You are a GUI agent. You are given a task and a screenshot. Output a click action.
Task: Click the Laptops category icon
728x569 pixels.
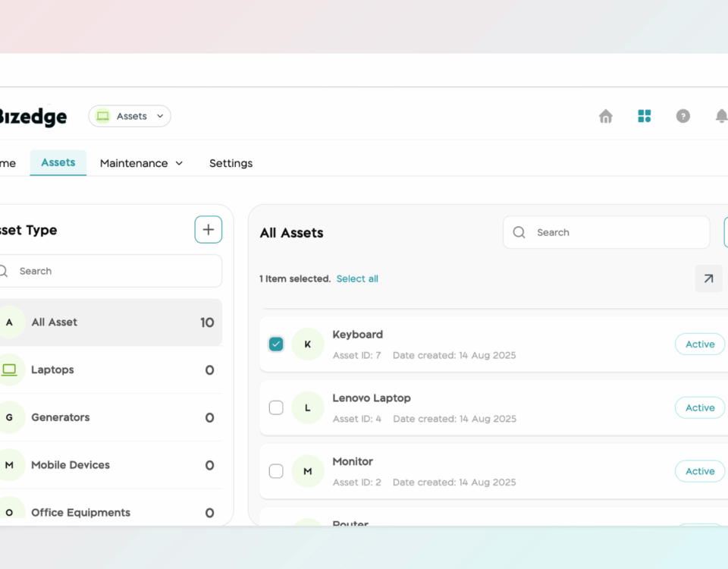(x=9, y=369)
